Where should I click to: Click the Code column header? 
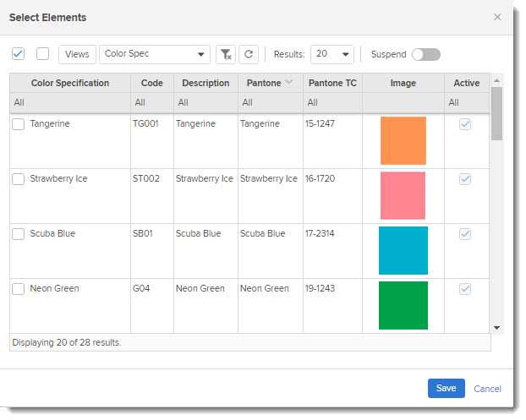click(152, 83)
